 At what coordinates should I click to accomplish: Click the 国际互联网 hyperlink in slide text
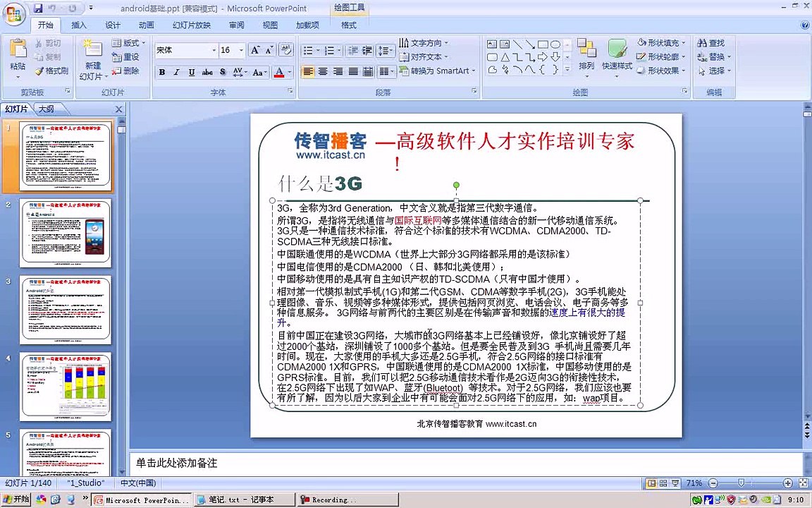(x=418, y=220)
